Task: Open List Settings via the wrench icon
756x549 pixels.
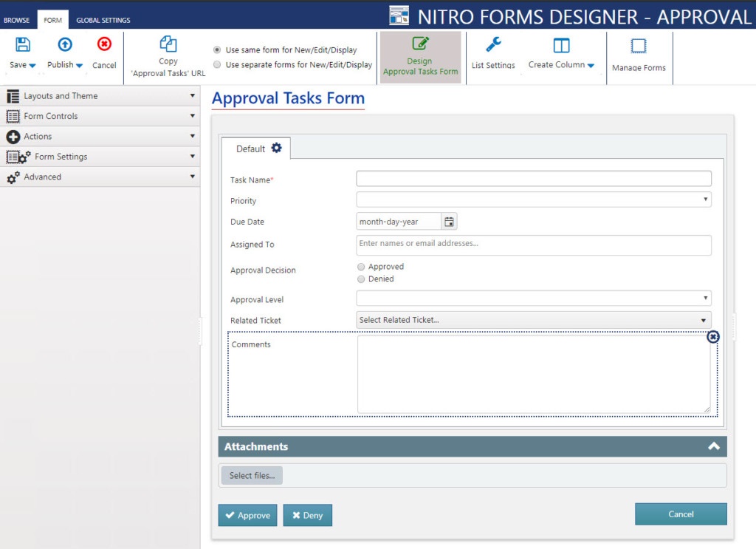Action: pos(493,44)
